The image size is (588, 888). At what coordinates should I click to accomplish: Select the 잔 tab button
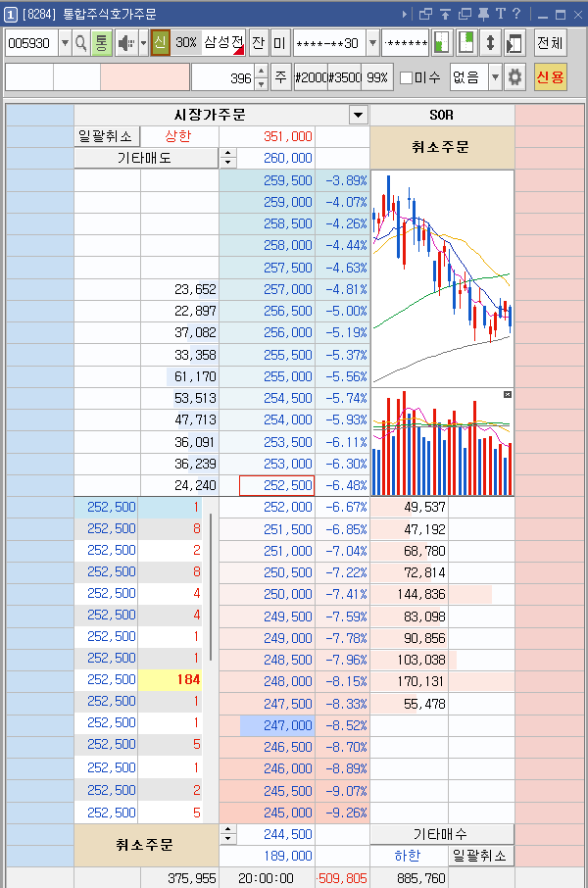(x=259, y=43)
